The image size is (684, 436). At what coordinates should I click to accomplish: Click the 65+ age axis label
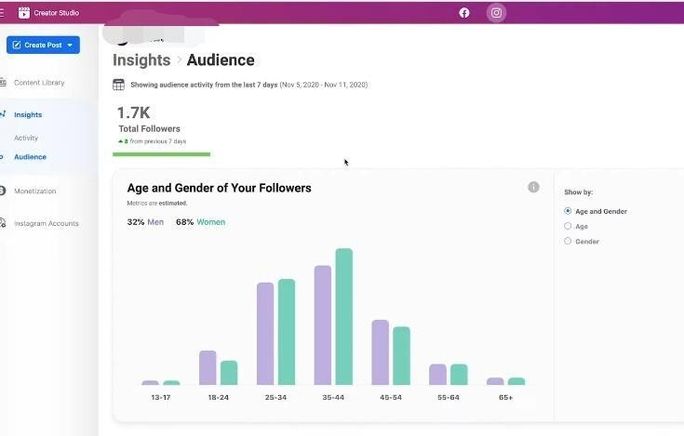(506, 398)
